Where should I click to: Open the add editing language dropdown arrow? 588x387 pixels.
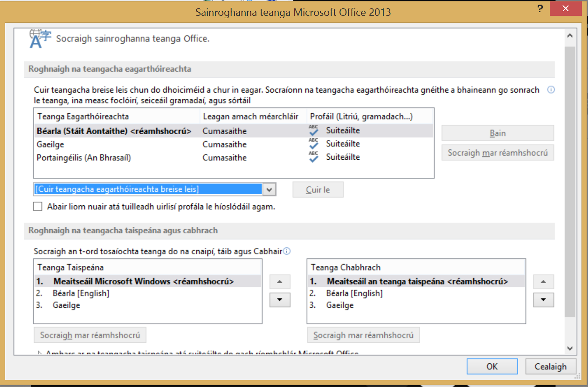tap(269, 190)
